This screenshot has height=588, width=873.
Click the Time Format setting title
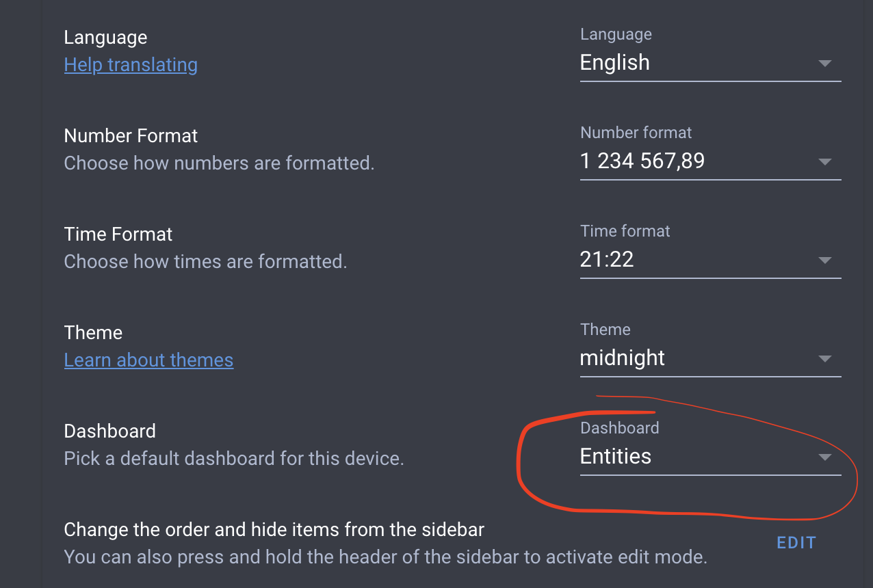pyautogui.click(x=118, y=234)
